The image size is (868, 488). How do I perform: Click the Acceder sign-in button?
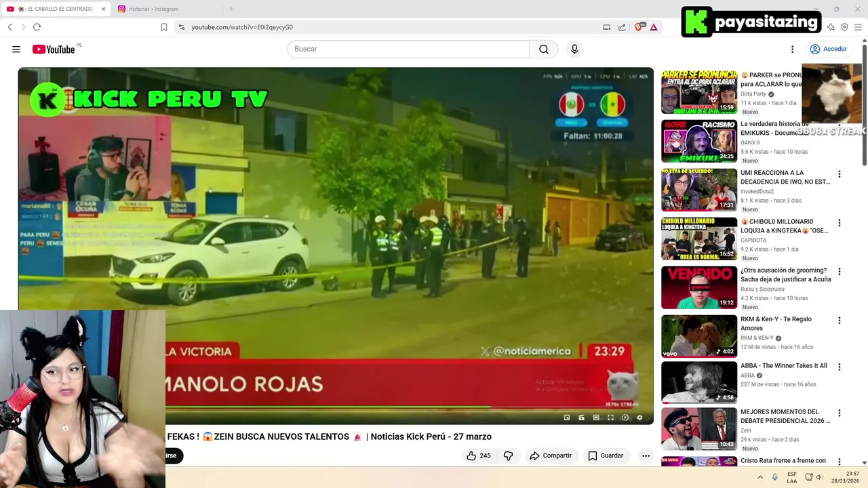[x=828, y=49]
